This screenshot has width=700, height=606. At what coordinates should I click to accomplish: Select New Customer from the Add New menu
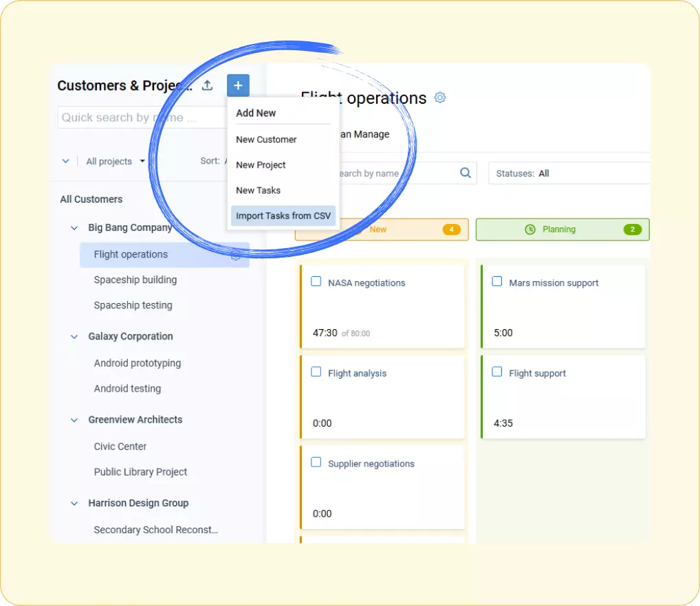coord(267,139)
